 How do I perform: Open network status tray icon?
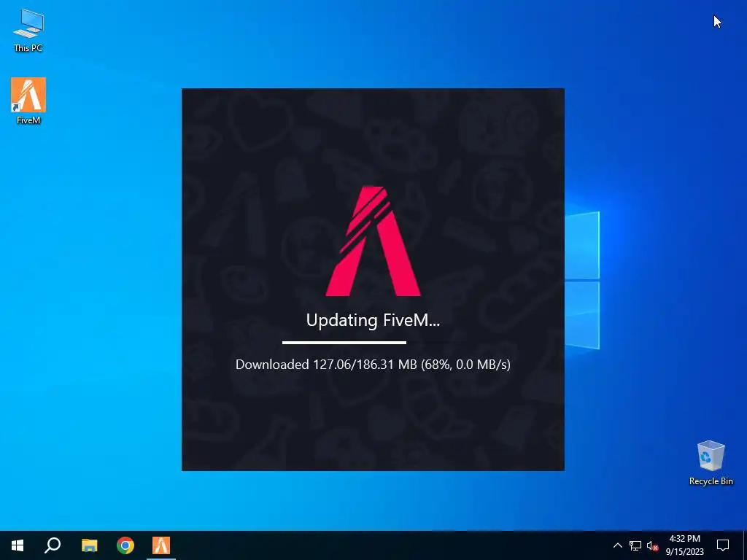(x=635, y=545)
